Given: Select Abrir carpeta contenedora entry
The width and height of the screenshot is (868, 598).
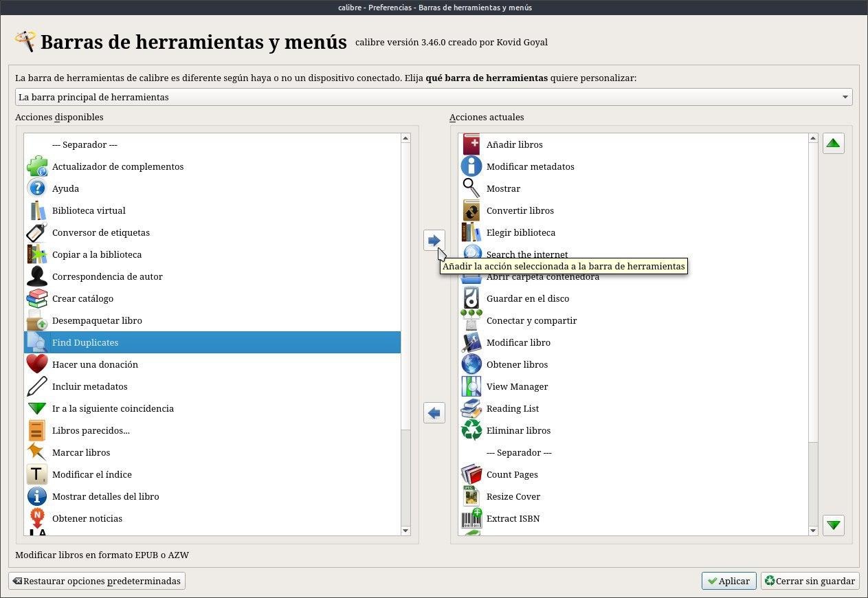Looking at the screenshot, I should pyautogui.click(x=634, y=276).
